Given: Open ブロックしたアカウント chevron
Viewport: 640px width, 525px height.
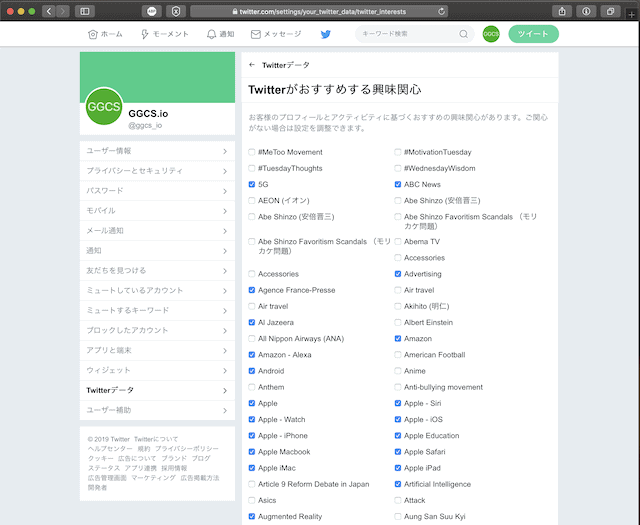Looking at the screenshot, I should coord(225,331).
